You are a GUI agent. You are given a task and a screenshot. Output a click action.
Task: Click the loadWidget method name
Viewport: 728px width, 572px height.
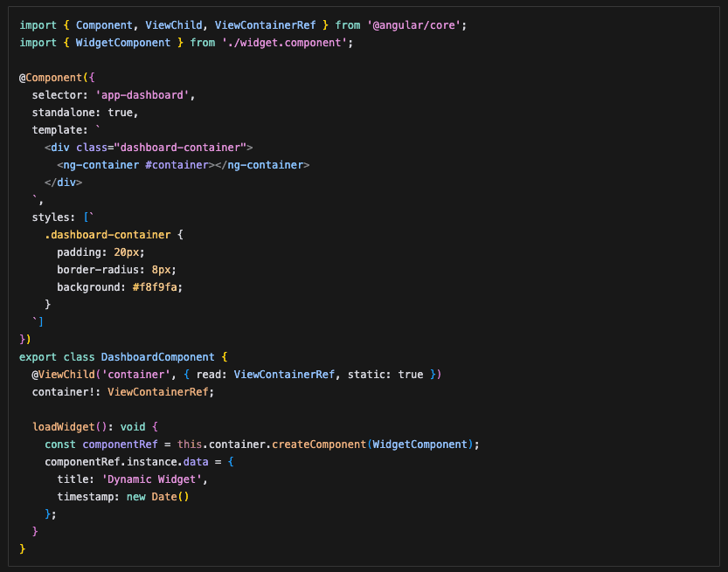63,427
